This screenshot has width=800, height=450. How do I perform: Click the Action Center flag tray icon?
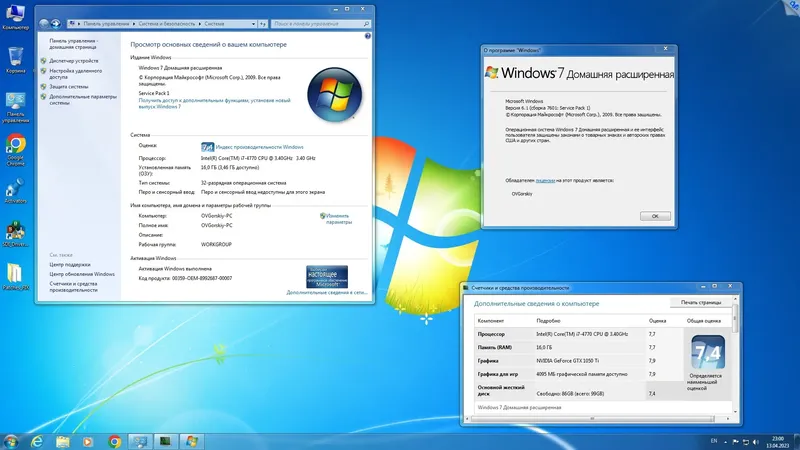pyautogui.click(x=735, y=442)
